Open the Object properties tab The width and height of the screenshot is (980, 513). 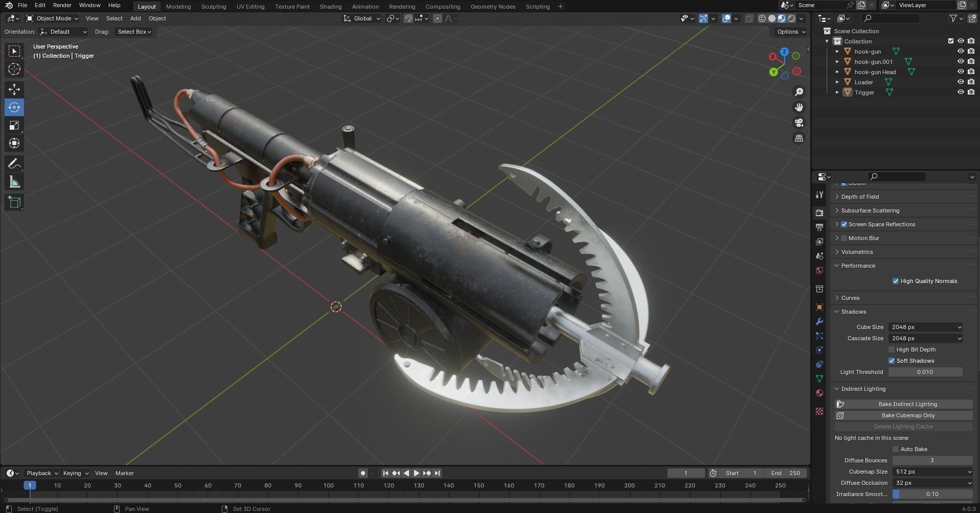click(819, 307)
